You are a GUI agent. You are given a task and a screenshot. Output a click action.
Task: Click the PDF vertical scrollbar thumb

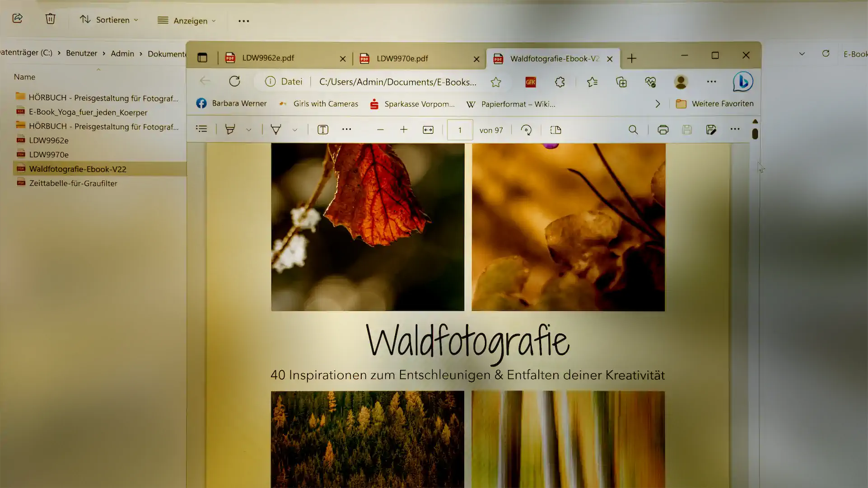(x=755, y=134)
